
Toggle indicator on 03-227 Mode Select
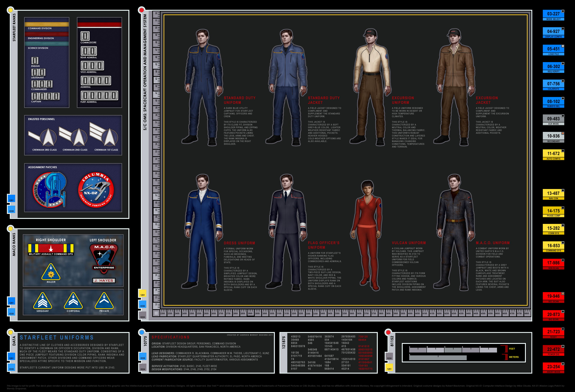click(x=563, y=11)
